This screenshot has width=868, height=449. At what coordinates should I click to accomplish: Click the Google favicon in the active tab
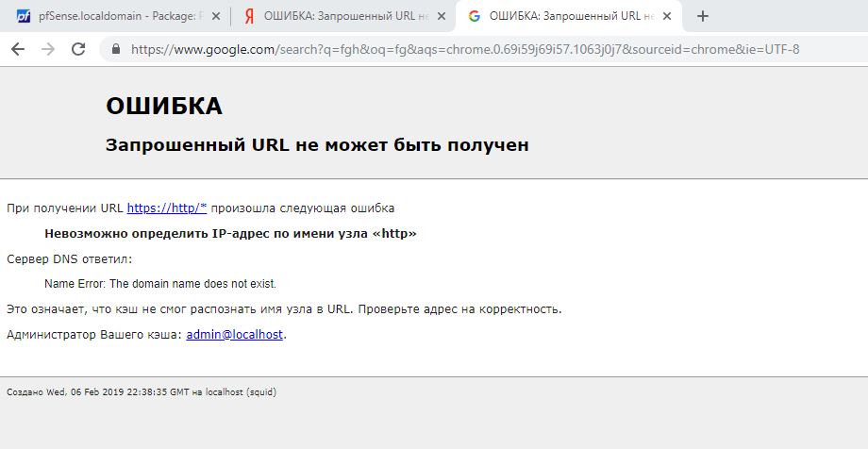tap(474, 16)
